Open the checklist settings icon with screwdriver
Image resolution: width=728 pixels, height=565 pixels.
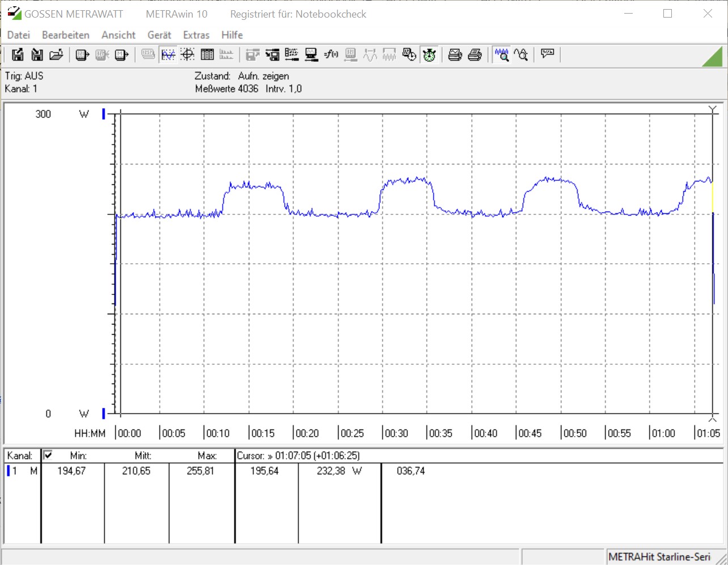click(x=292, y=54)
